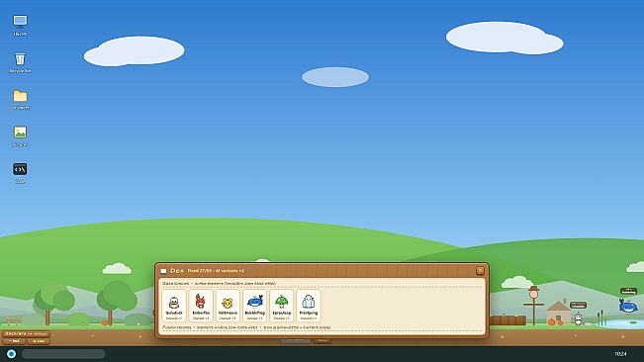The height and width of the screenshot is (362, 644).
Task: Open the Code desktop icon
Action: coord(20,173)
